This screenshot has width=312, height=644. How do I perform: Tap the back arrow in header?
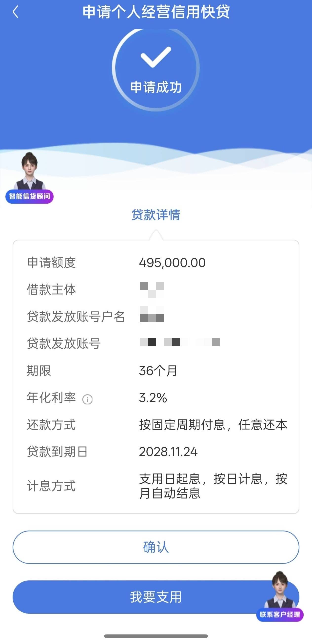click(16, 12)
